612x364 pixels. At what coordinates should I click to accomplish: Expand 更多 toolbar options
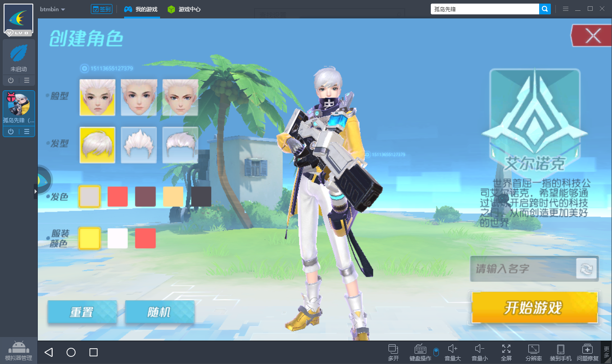pos(607,352)
